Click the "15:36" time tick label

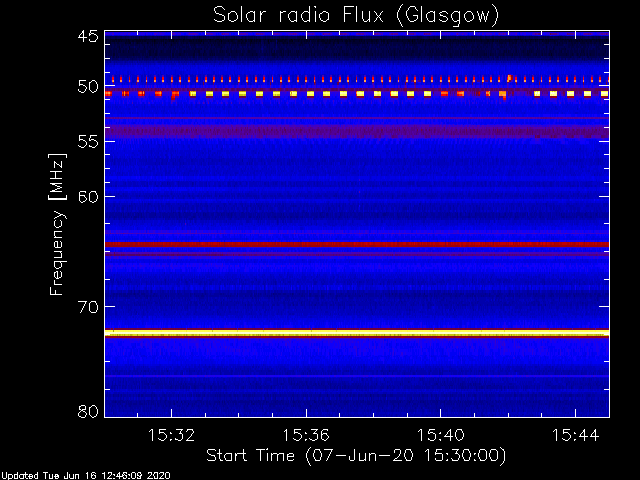306,435
